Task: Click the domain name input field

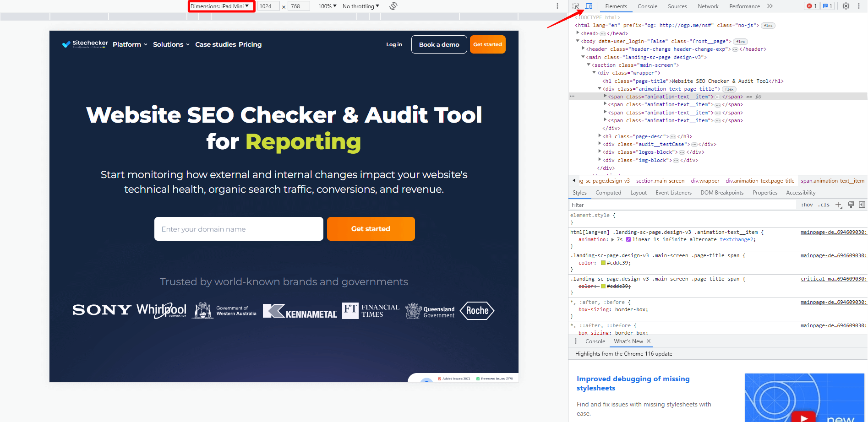Action: [239, 229]
